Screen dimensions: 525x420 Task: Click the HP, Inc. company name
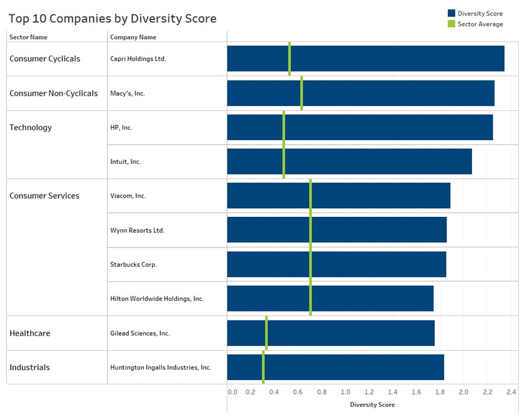pos(121,128)
